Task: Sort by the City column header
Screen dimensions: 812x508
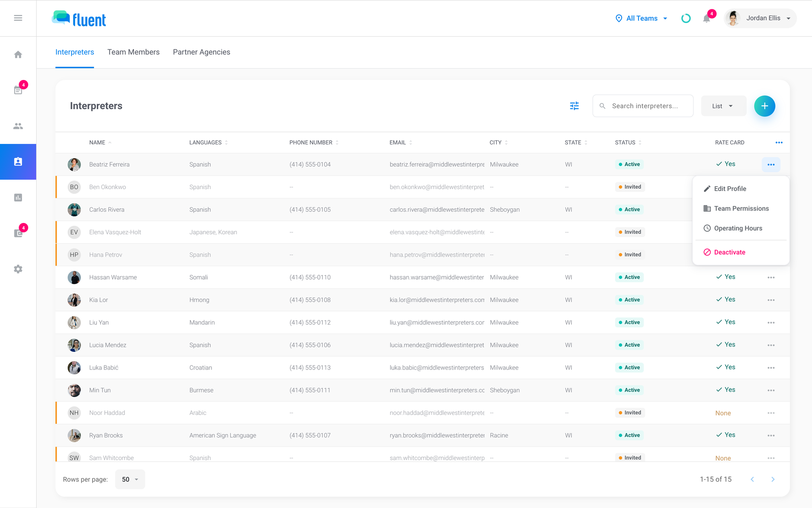Action: (x=498, y=143)
